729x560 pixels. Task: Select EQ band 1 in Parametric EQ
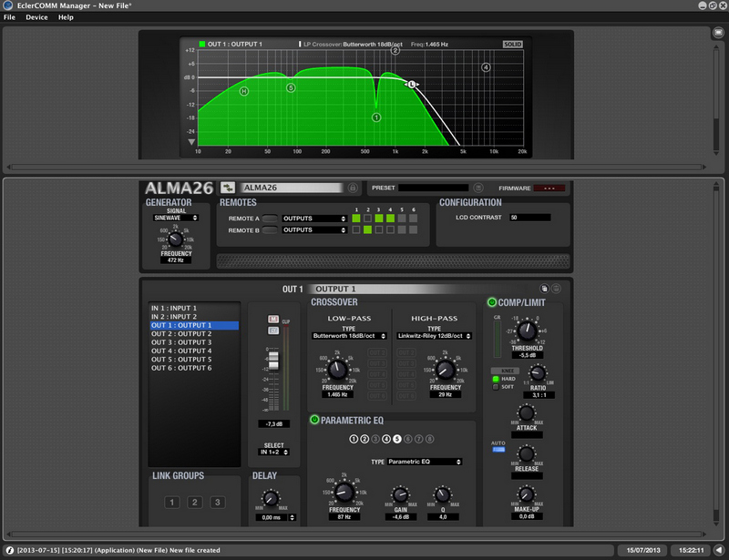(x=354, y=439)
